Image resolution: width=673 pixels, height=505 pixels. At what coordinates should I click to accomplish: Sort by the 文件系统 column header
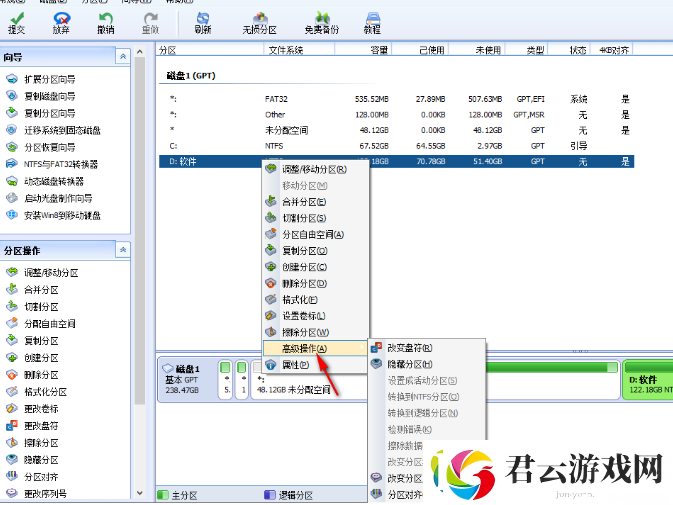[x=299, y=50]
